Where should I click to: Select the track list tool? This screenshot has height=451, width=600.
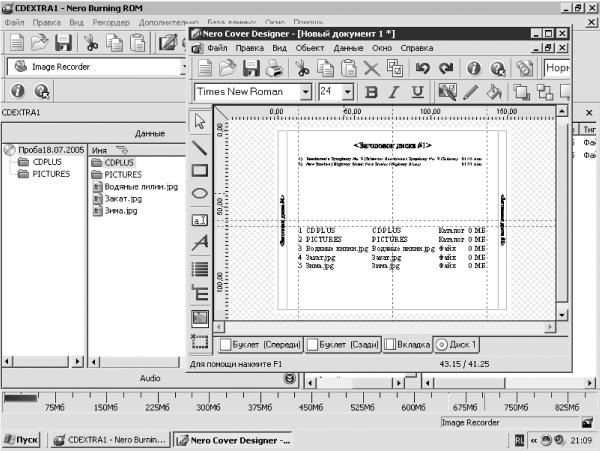(x=199, y=269)
